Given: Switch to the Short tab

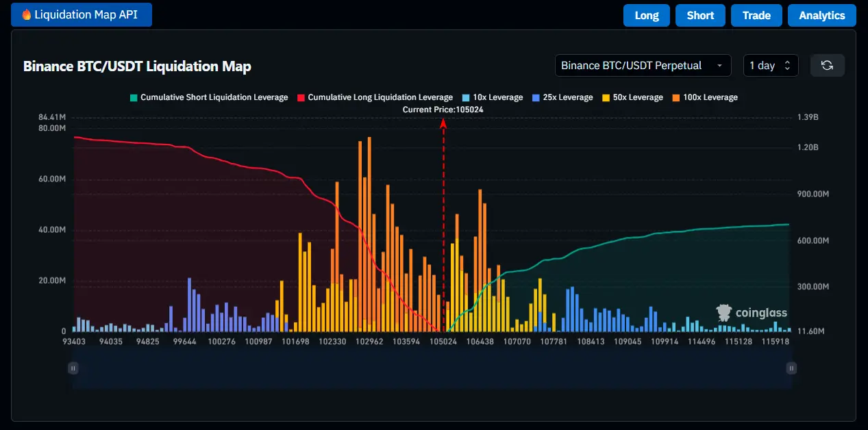Looking at the screenshot, I should click(700, 15).
